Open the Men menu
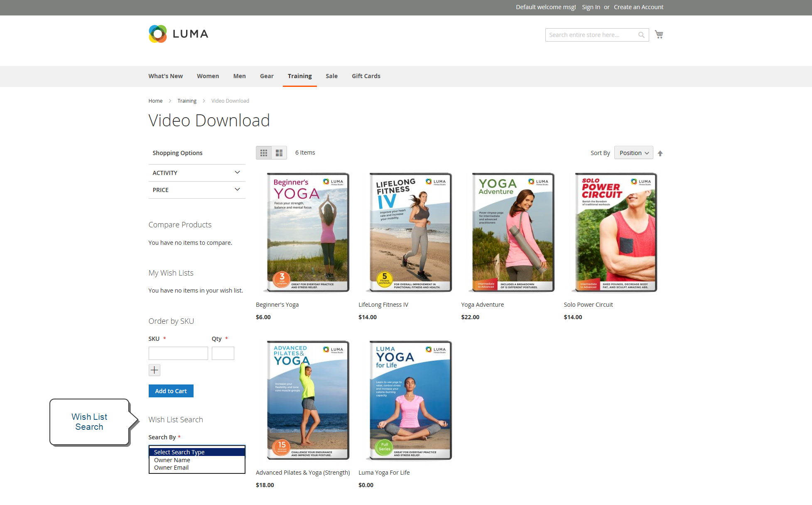 coord(240,76)
